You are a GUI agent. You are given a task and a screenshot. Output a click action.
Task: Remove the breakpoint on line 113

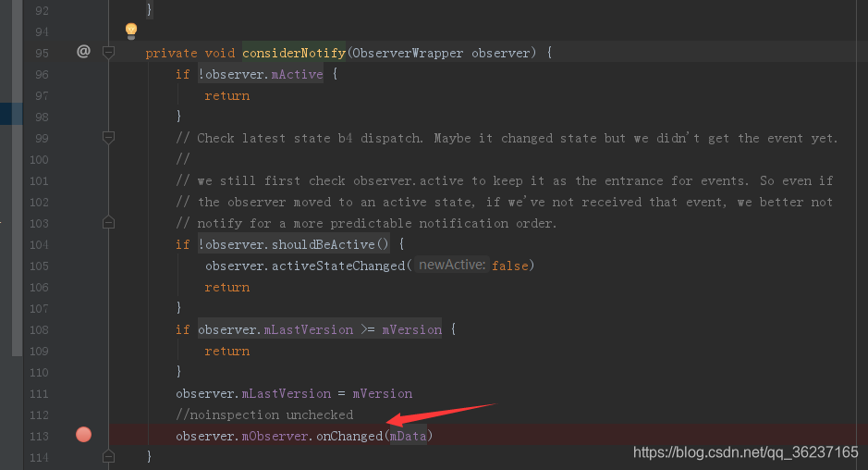(83, 435)
